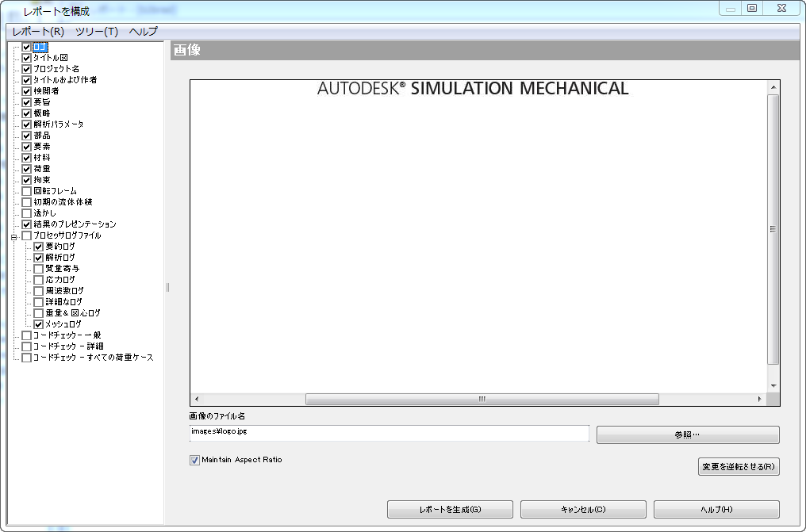806x532 pixels.
Task: Uncheck the プロジェクト名 checkbox
Action: coord(27,69)
